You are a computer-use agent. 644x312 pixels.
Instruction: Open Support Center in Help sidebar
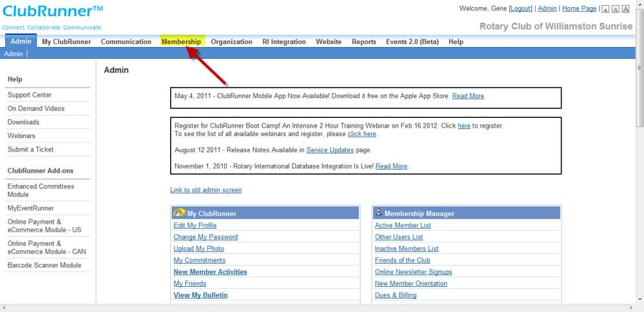point(30,95)
